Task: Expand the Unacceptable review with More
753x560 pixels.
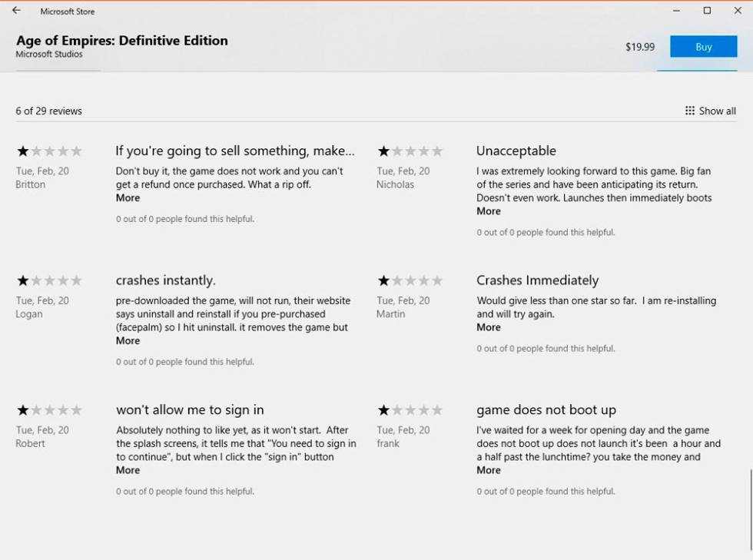Action: point(489,211)
